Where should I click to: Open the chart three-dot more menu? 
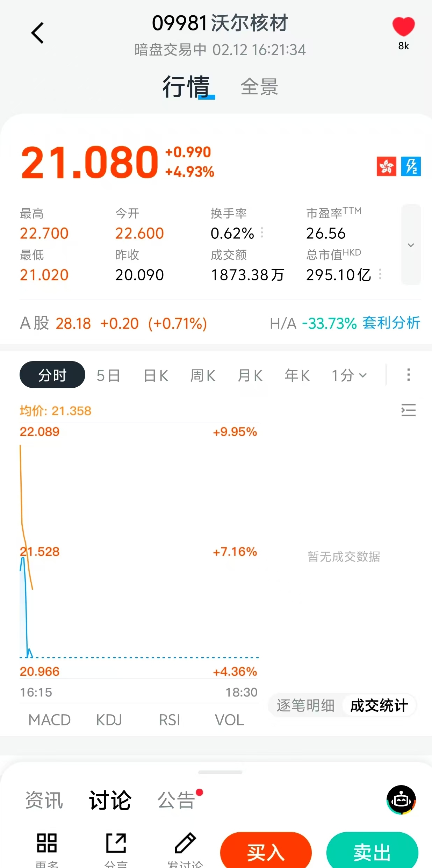408,375
